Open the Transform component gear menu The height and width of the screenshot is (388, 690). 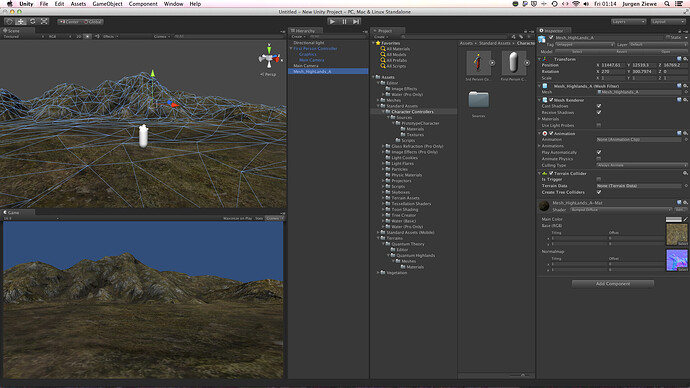coord(685,59)
